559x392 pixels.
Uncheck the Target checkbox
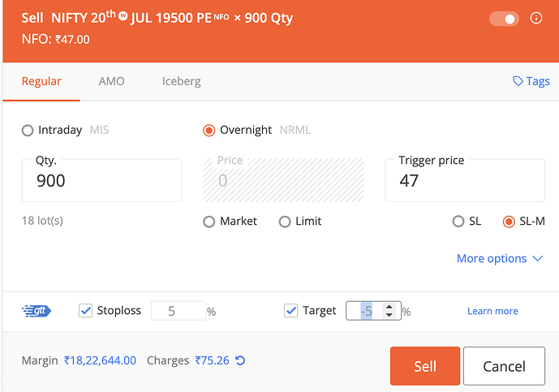pyautogui.click(x=291, y=311)
